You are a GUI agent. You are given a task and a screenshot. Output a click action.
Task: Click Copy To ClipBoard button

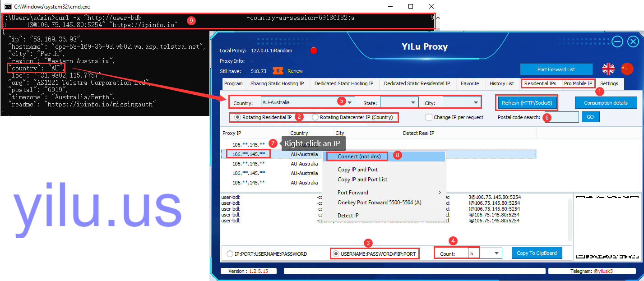[x=537, y=253]
